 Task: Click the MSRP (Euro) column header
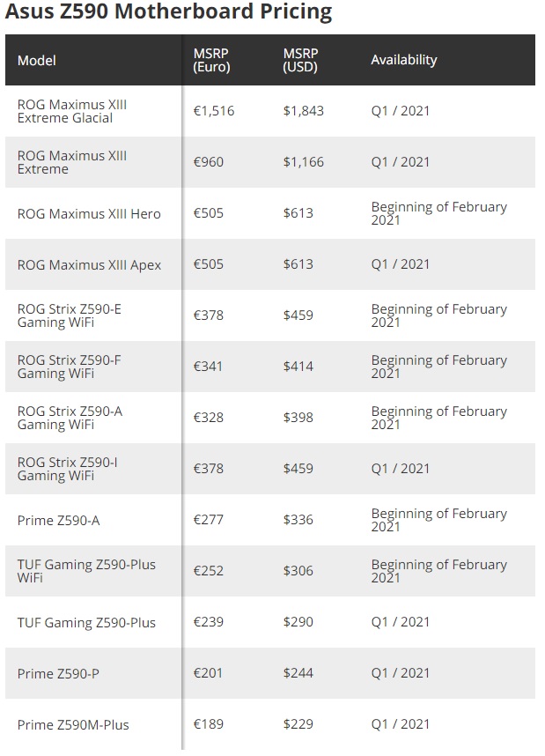[x=211, y=60]
